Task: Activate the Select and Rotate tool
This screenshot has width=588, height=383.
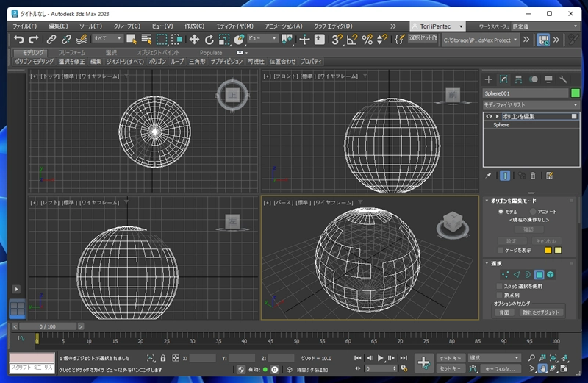Action: pyautogui.click(x=209, y=39)
